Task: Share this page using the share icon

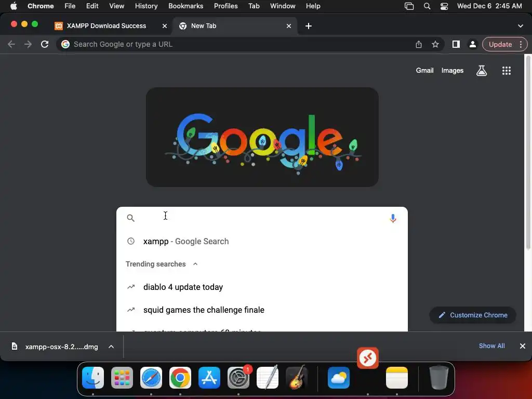Action: pos(419,44)
